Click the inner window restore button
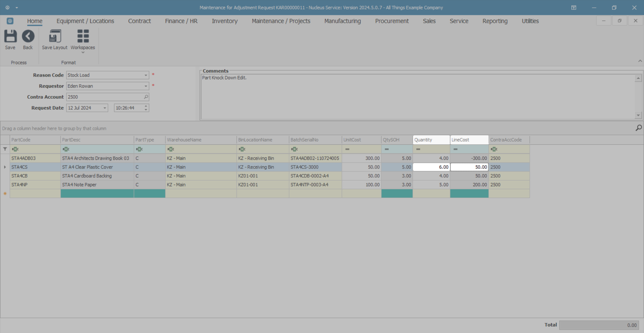Screen dimensions: 644x333 620,21
